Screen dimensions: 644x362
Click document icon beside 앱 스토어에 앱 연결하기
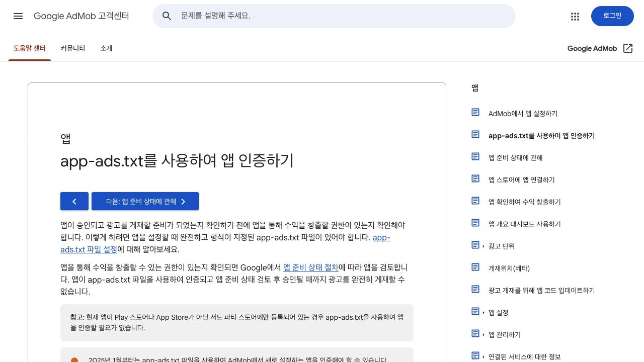click(475, 178)
